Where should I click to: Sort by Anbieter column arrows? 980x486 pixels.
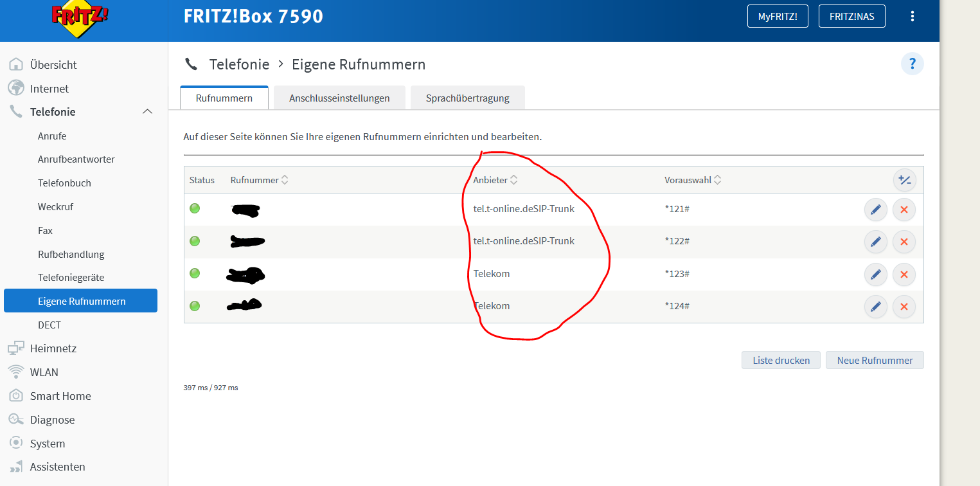[513, 180]
